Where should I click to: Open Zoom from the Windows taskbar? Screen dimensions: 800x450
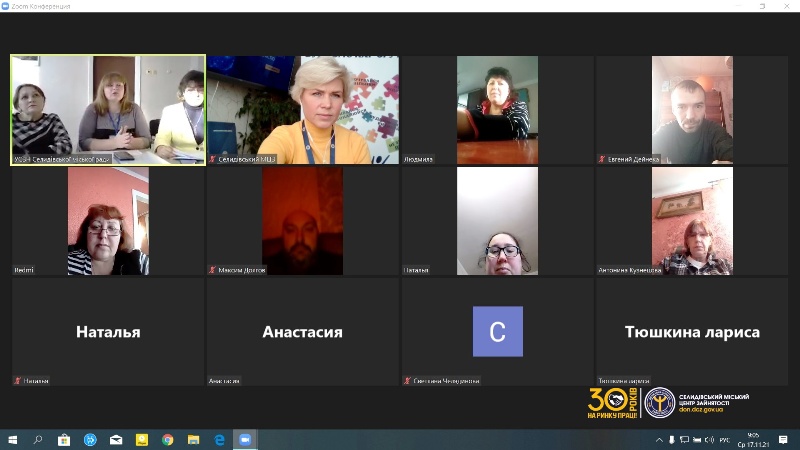[x=245, y=440]
